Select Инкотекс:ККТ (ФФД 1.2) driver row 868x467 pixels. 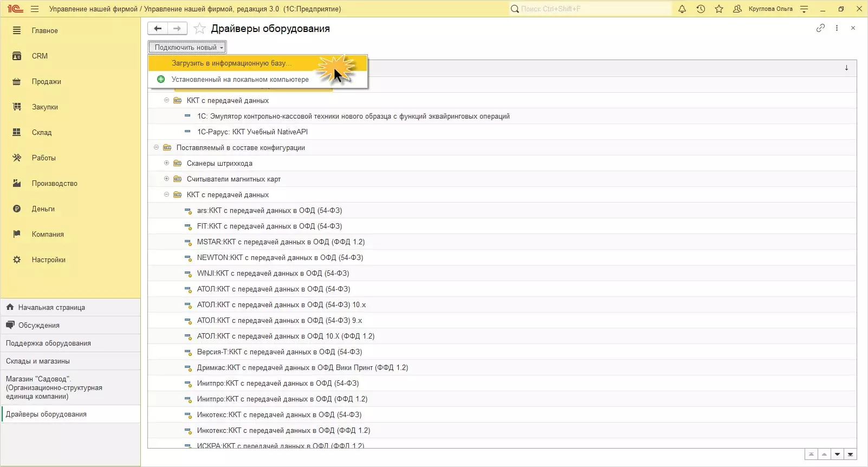(x=502, y=430)
